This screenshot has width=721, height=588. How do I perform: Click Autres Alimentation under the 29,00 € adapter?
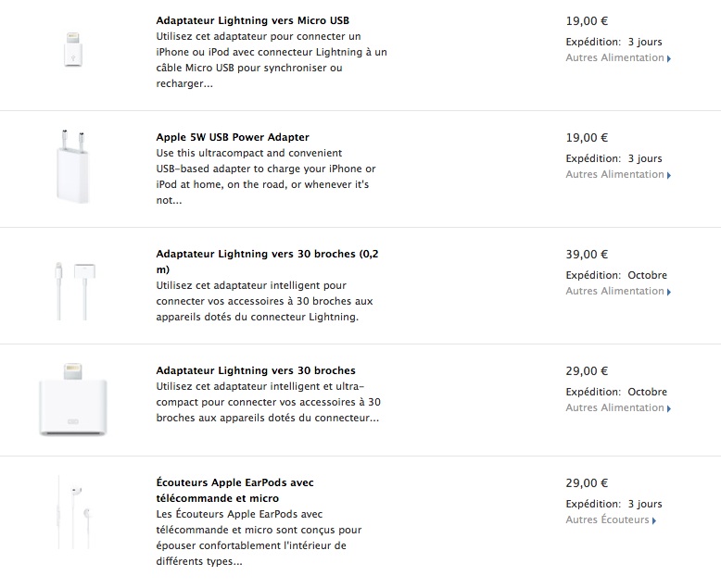[x=614, y=407]
